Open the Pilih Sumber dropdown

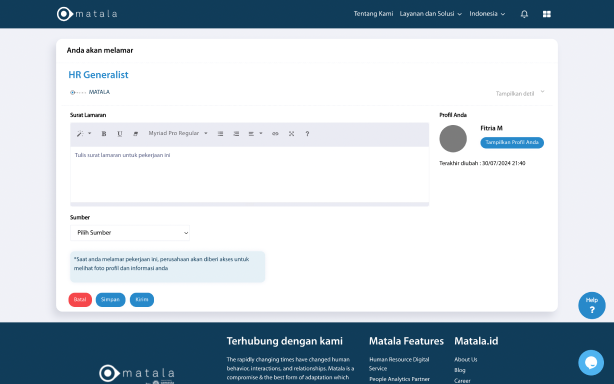point(130,233)
